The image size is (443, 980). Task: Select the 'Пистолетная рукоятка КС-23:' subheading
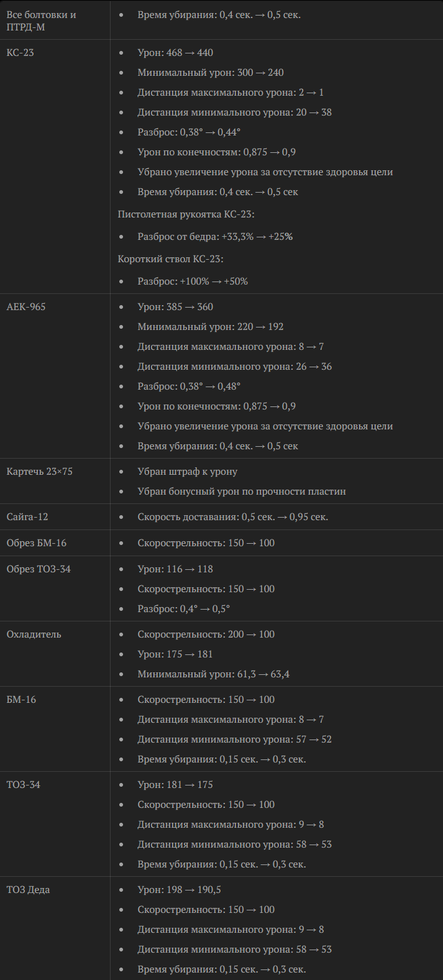[186, 214]
